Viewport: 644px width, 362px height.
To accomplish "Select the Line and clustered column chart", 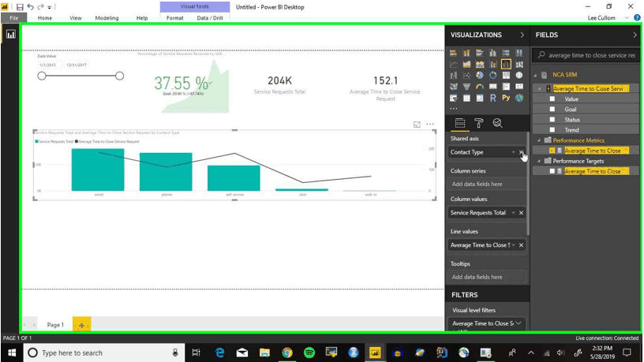I will coord(506,65).
